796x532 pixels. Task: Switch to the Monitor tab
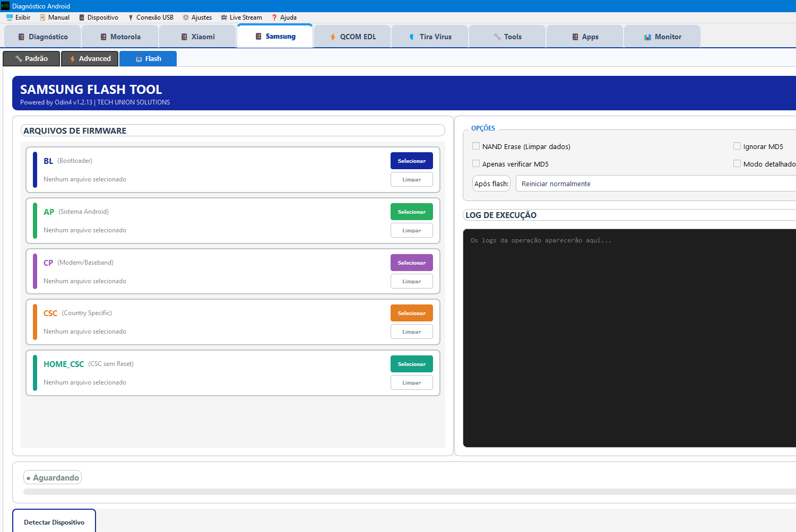point(662,37)
